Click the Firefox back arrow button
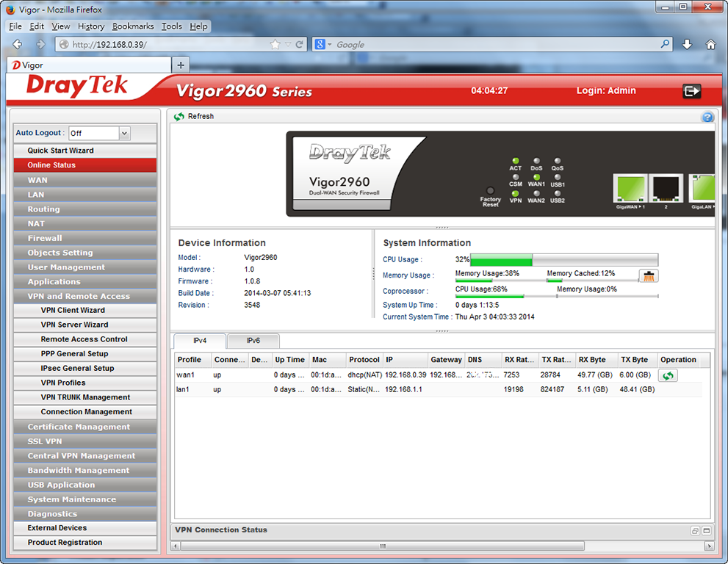 (18, 44)
